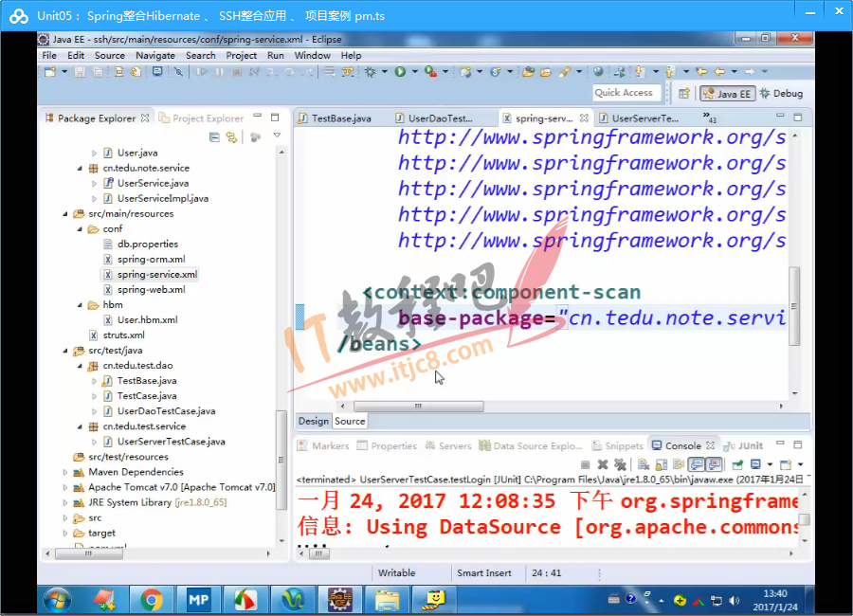Close the spring-serv... editor tab

click(x=584, y=118)
